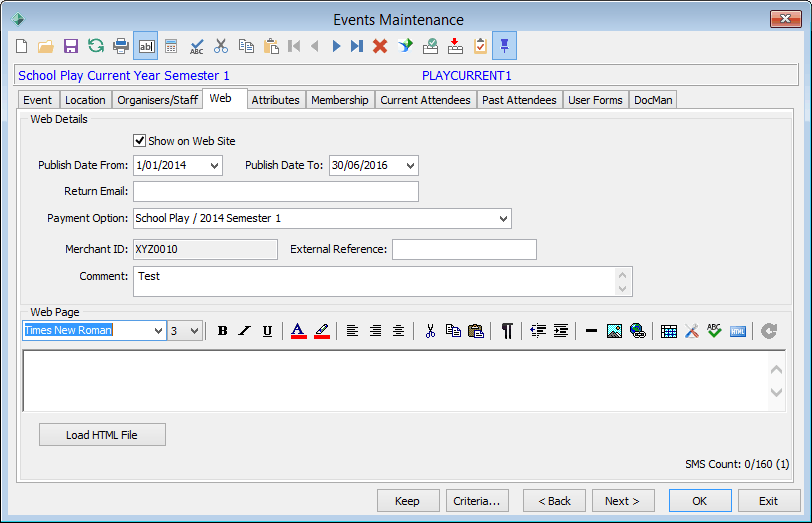Screen dimensions: 812x523
Task: Open the Payment Option dropdown
Action: 503,219
